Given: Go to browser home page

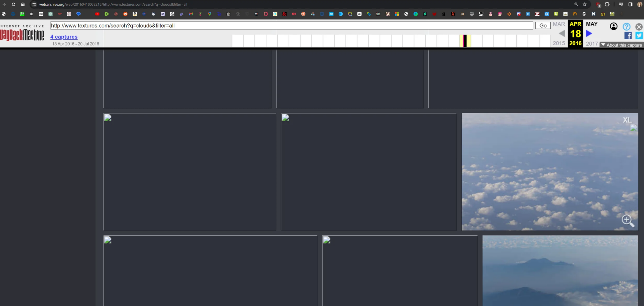Looking at the screenshot, I should [x=23, y=4].
